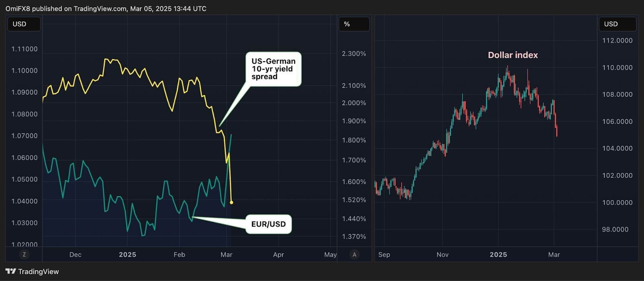Click the Sep label on Dollar index axis
644x281 pixels.
tap(384, 255)
